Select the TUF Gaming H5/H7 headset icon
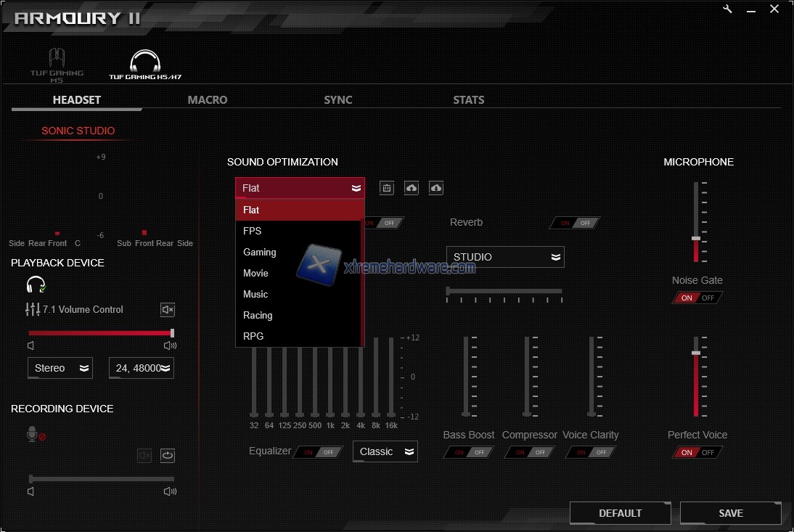Viewport: 794px width, 532px height. click(144, 64)
